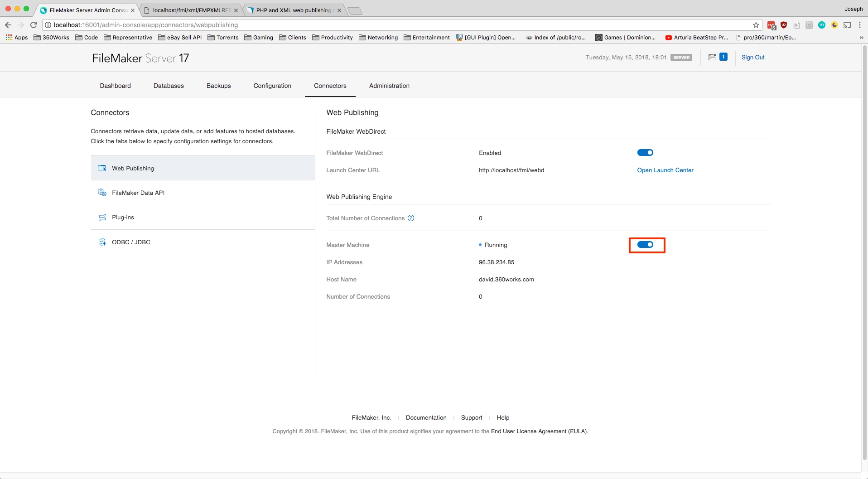Bookmark this page with the star icon

[756, 25]
